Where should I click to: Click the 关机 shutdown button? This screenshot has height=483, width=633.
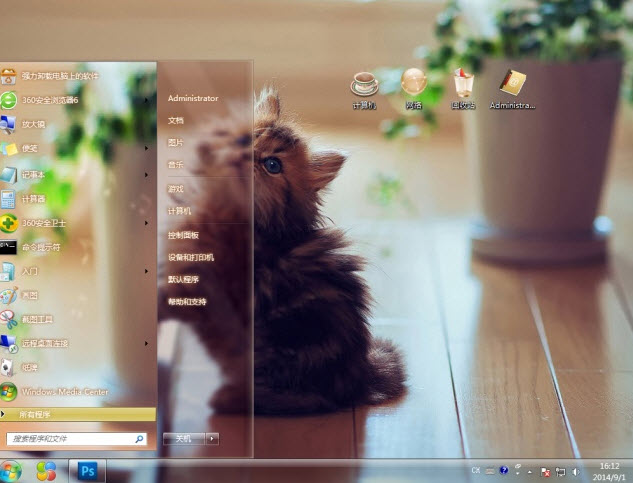[x=184, y=438]
